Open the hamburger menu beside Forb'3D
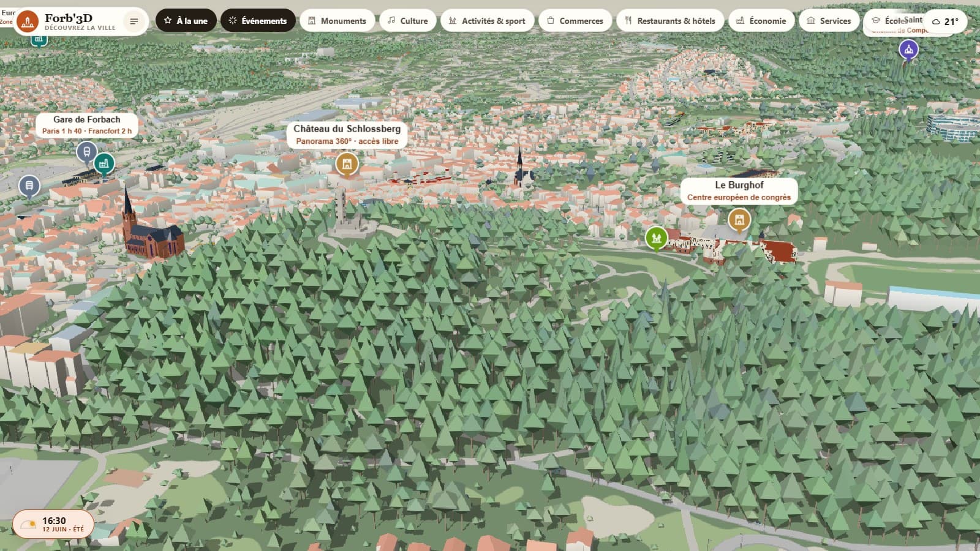 134,21
